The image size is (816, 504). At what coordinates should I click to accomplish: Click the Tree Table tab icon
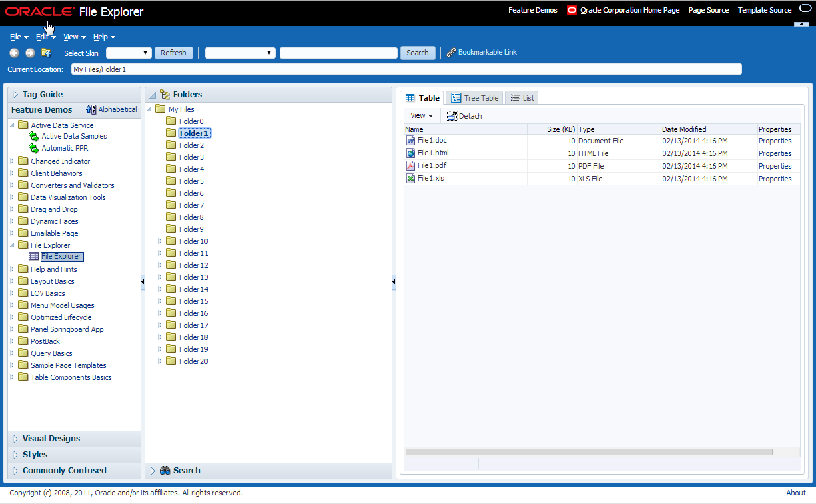pyautogui.click(x=456, y=98)
